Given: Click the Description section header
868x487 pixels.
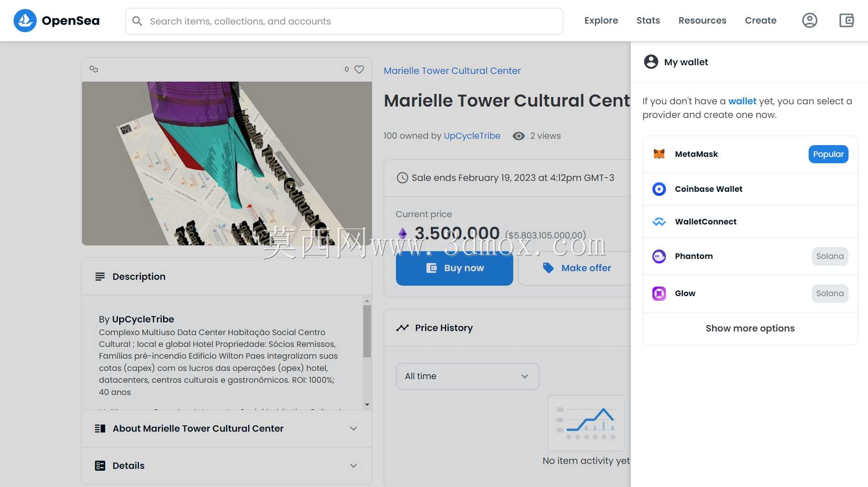Looking at the screenshot, I should (227, 277).
